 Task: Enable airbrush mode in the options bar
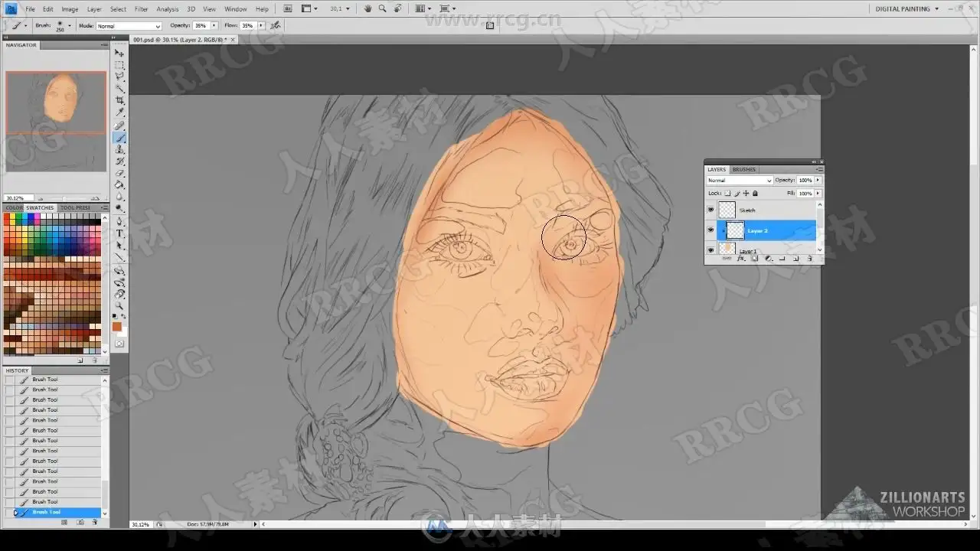(276, 25)
